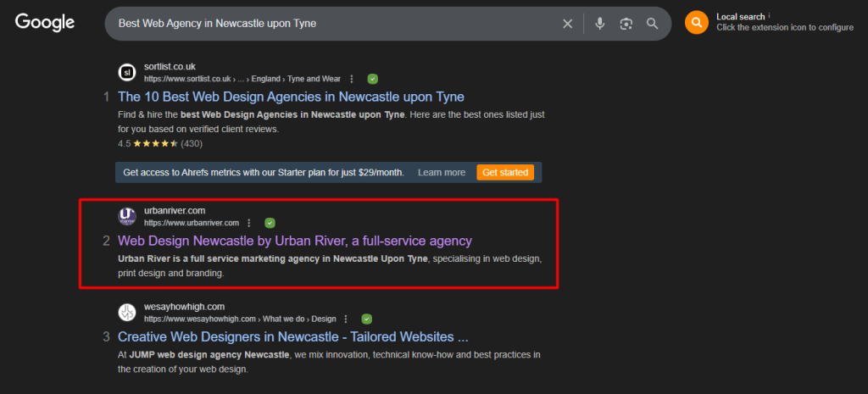Image resolution: width=868 pixels, height=394 pixels.
Task: Click green check badge on wesayhowhigh result
Action: click(367, 319)
